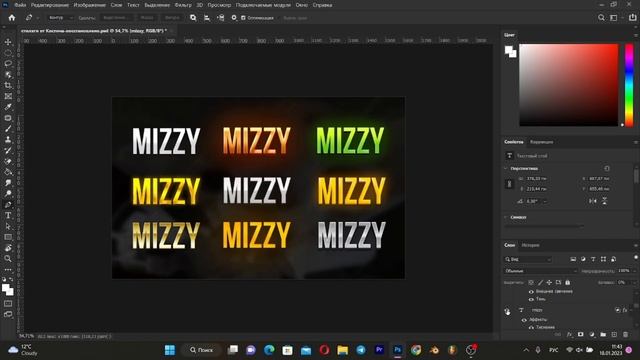
Task: Hide the Эффекты group of mizzy layer
Action: [x=524, y=320]
